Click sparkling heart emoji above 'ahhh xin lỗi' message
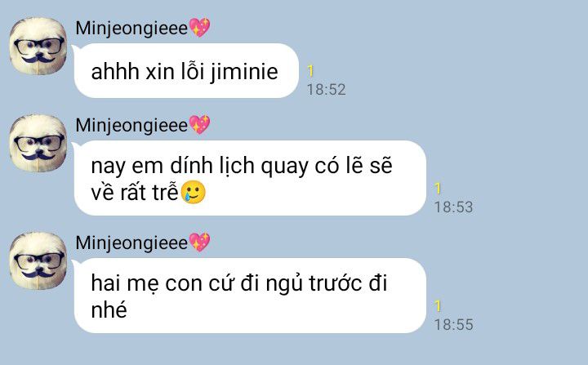The width and height of the screenshot is (588, 365). point(199,28)
